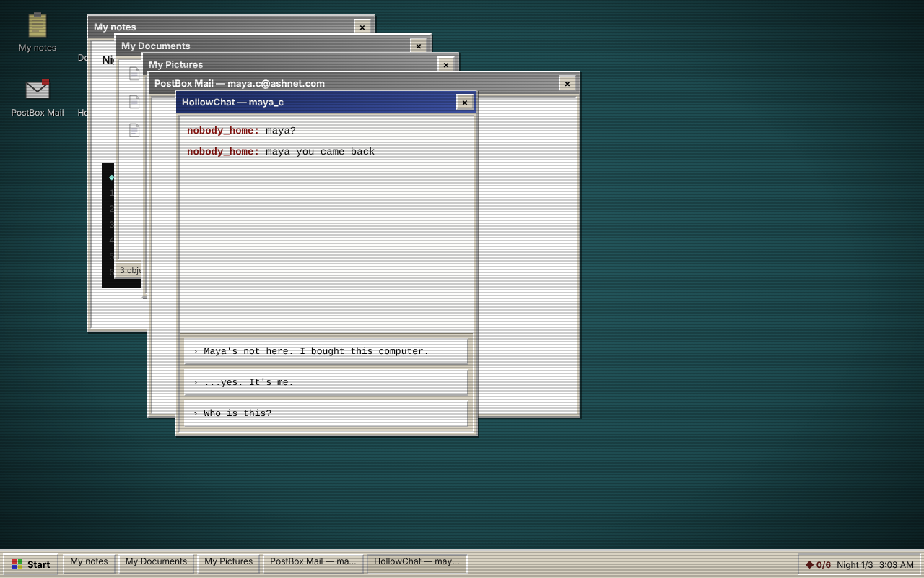Screen dimensions: 924x578
Task: Click the Night 1/3 indicator in tray
Action: (x=855, y=565)
